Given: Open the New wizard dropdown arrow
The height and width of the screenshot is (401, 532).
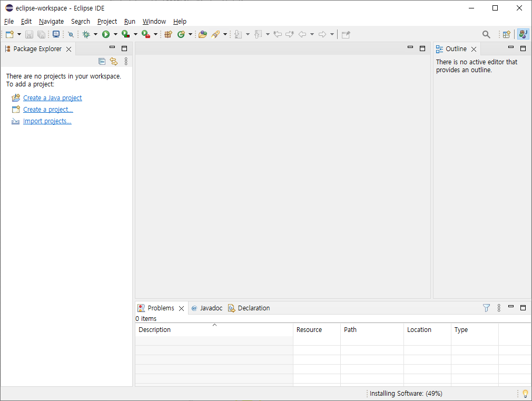Looking at the screenshot, I should 19,34.
